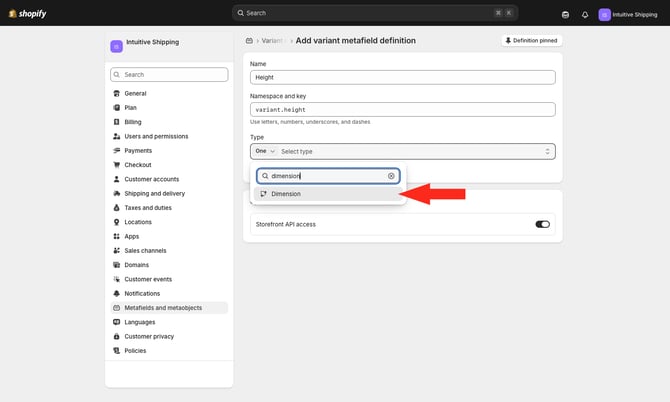Open Customer events settings
The image size is (670, 402).
(x=148, y=279)
